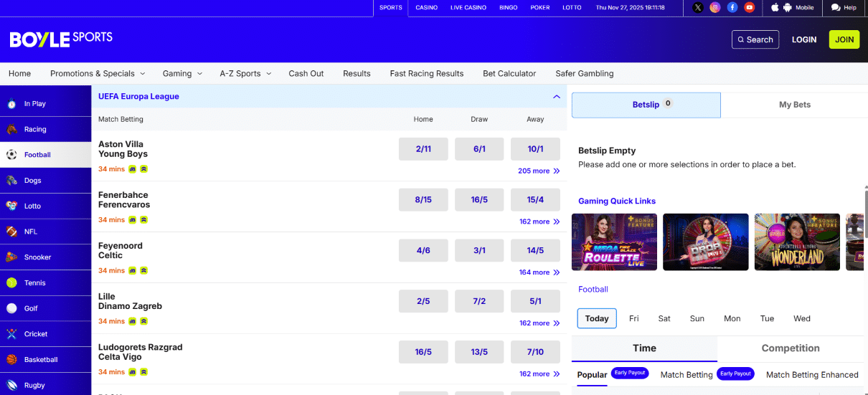This screenshot has height=395, width=868.
Task: Click the green JOIN button
Action: pos(844,39)
